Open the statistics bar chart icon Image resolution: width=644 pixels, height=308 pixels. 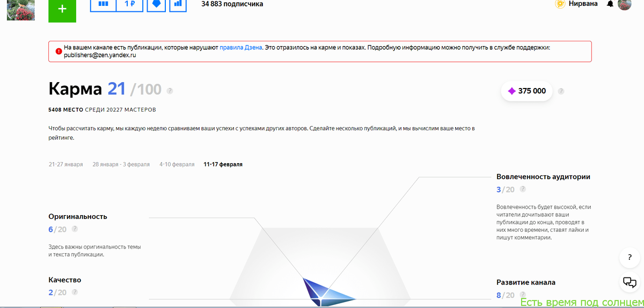178,5
